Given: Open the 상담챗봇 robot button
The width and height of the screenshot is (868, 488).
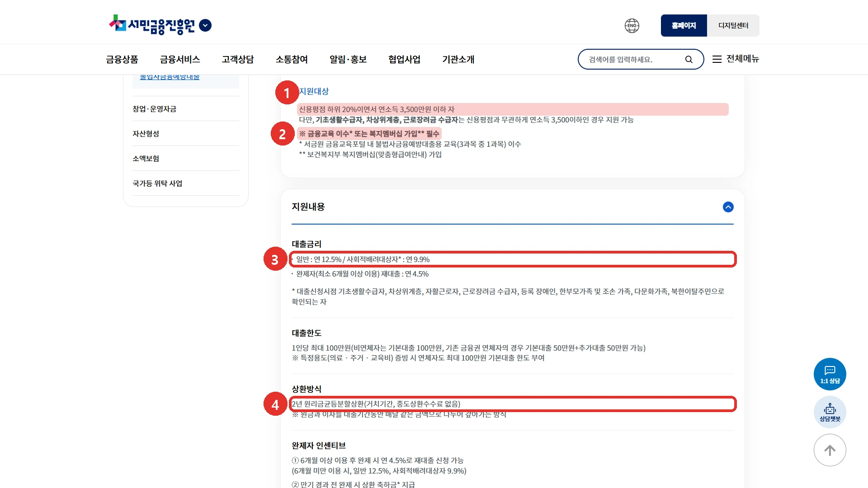Looking at the screenshot, I should point(830,412).
